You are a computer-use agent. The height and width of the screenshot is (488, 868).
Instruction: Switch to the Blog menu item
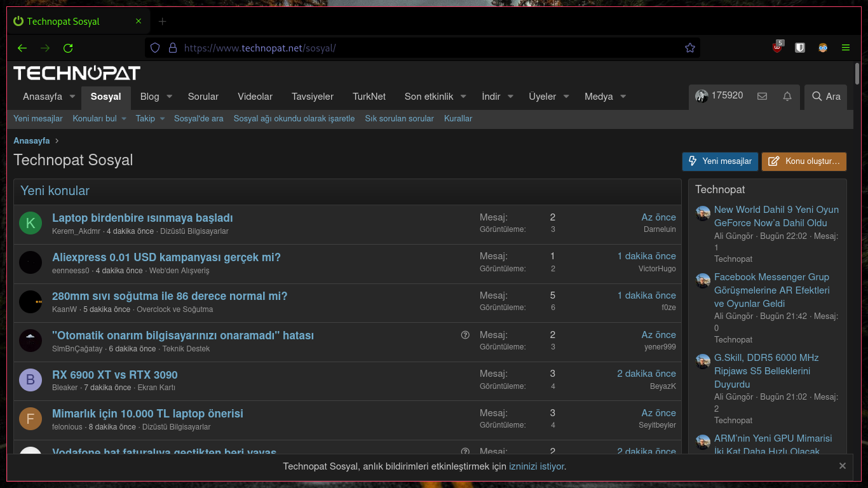pos(151,97)
